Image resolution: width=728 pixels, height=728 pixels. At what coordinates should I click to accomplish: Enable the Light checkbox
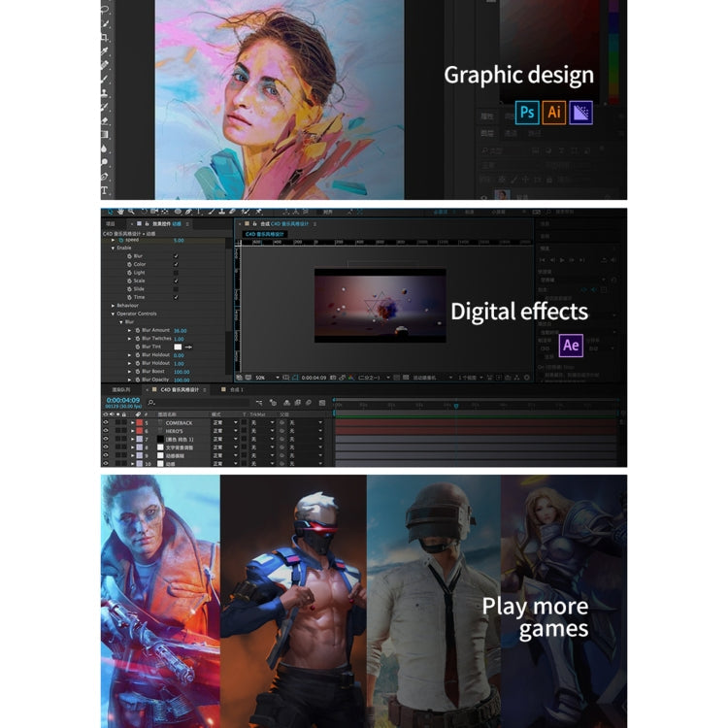point(176,273)
